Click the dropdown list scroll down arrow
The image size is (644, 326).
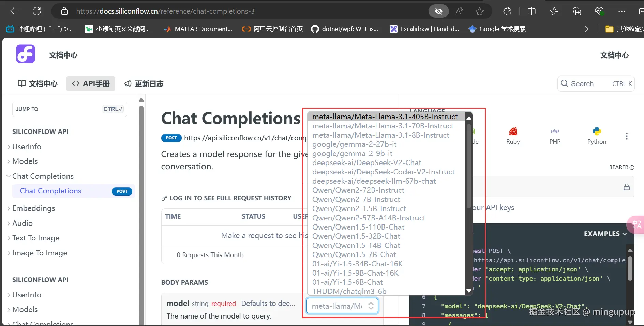click(x=469, y=291)
